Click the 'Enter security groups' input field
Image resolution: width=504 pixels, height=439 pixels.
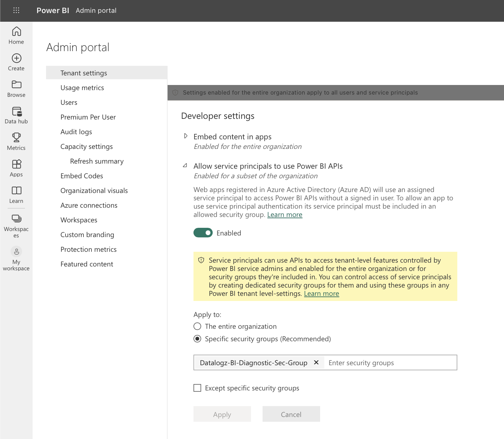pyautogui.click(x=390, y=363)
